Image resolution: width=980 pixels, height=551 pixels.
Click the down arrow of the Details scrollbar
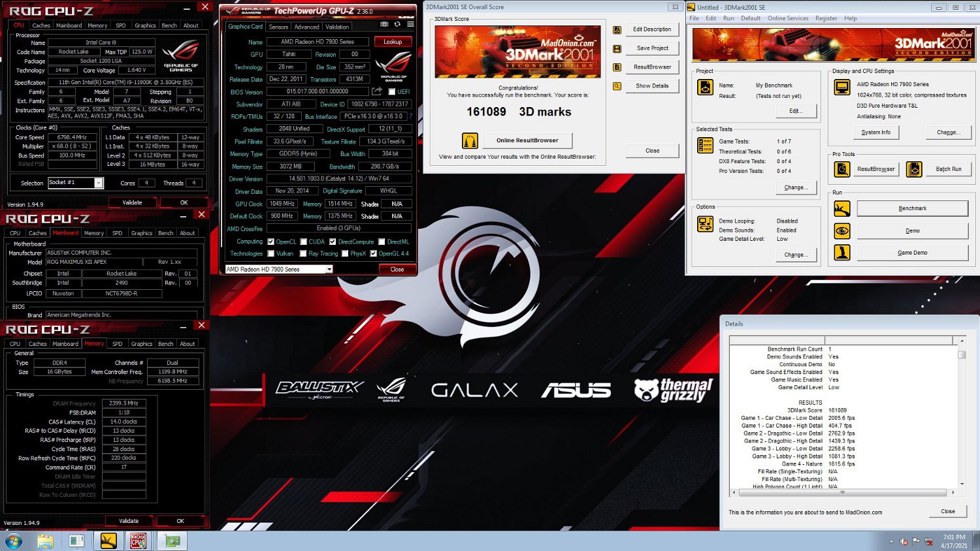pos(962,485)
